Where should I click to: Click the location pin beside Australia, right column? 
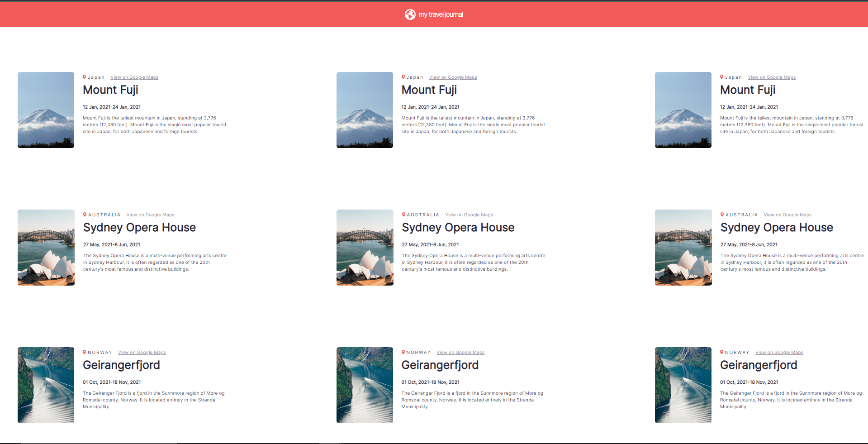coord(722,215)
